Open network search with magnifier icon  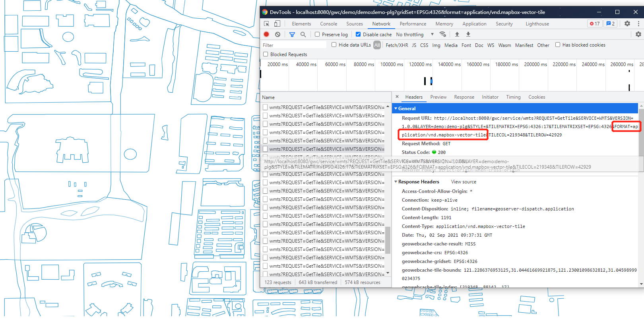point(303,35)
